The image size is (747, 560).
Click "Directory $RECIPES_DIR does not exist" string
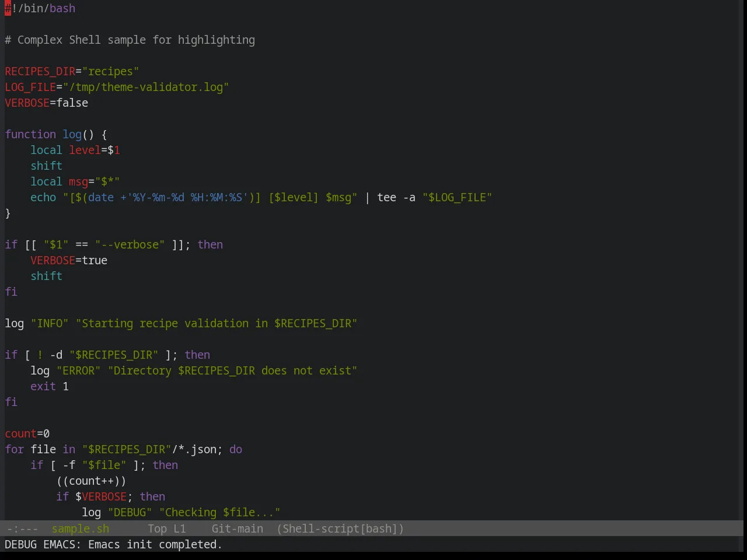[232, 370]
